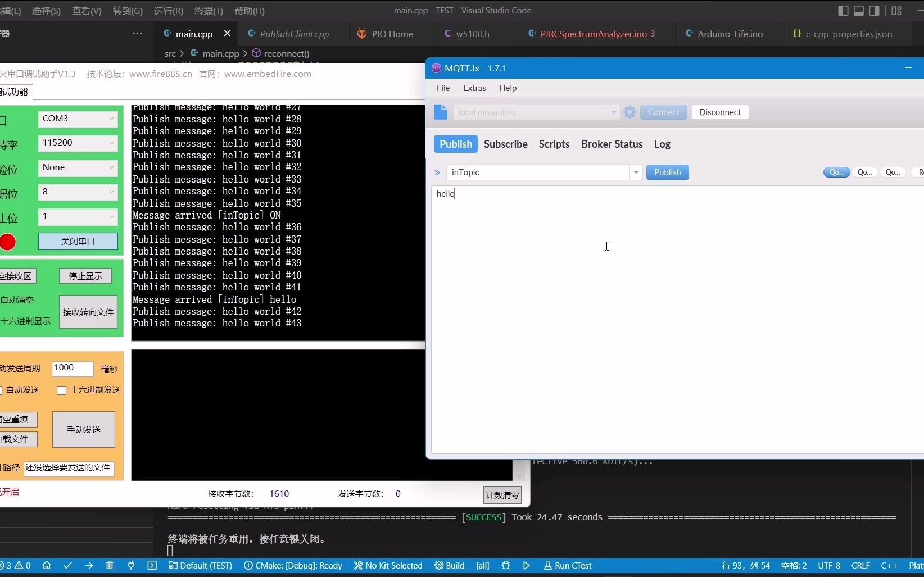
Task: Upload firmware with the arrow icon
Action: pyautogui.click(x=89, y=566)
